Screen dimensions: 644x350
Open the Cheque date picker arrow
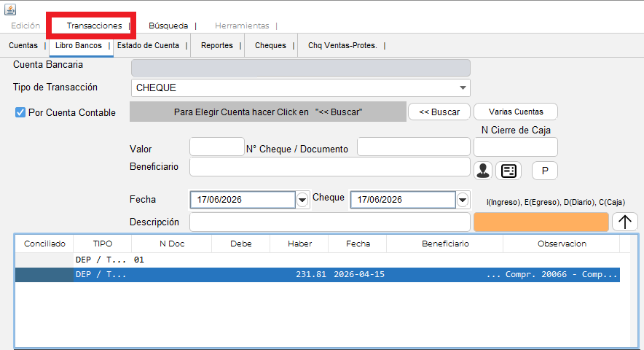tap(463, 200)
